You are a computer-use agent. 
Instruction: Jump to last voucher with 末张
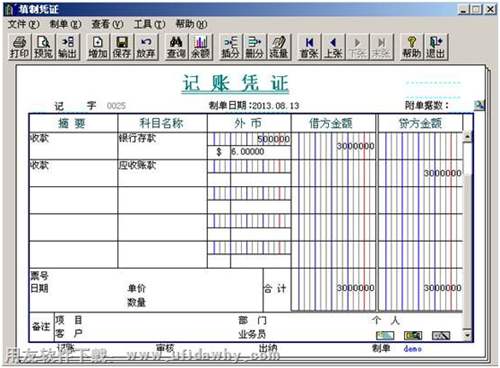tap(381, 47)
